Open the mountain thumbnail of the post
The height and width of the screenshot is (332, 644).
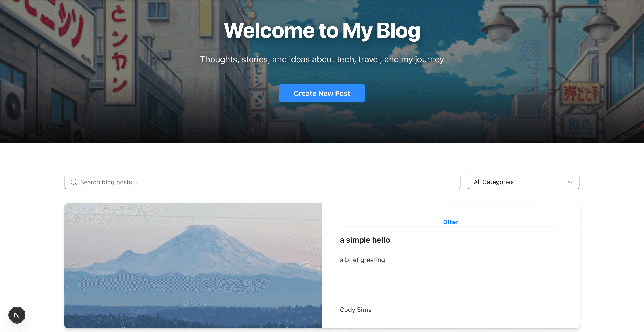(193, 266)
